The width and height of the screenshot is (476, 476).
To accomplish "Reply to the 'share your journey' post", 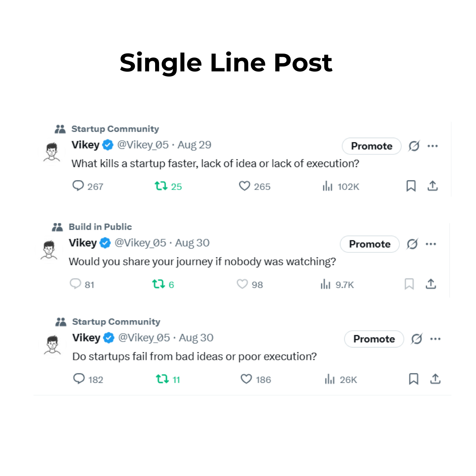I will pos(75,284).
